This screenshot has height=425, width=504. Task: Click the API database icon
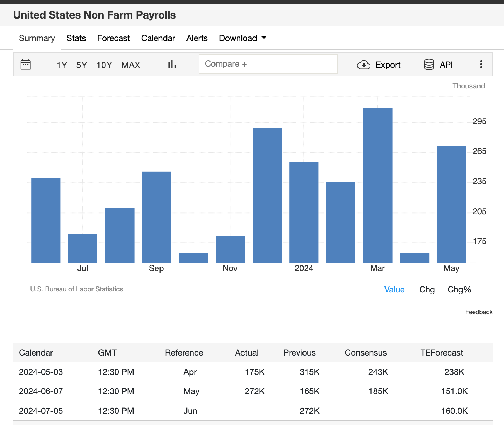coord(429,65)
